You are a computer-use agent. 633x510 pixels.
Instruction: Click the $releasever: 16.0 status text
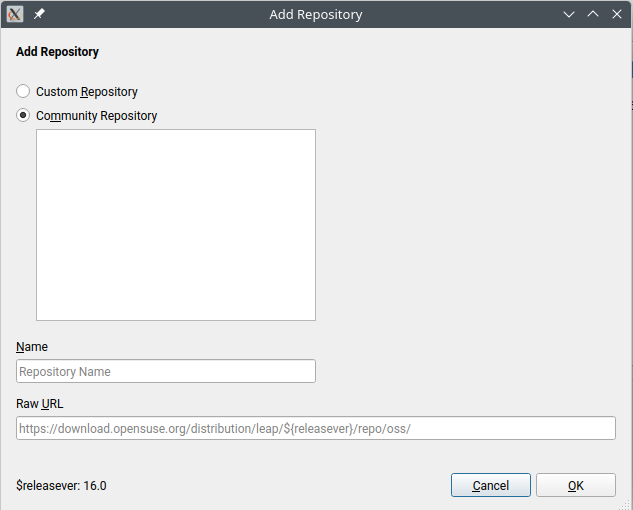pyautogui.click(x=61, y=486)
